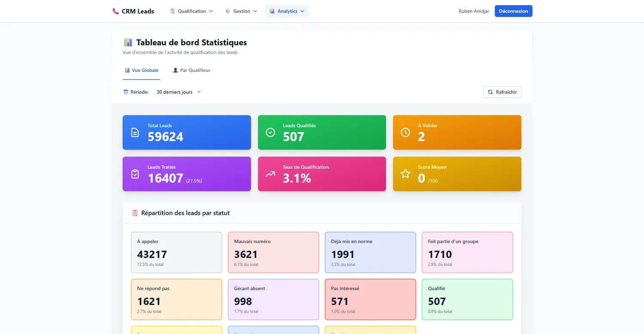Viewport: 644px width, 334px height.
Task: Open the Analytics dropdown menu
Action: 287,11
